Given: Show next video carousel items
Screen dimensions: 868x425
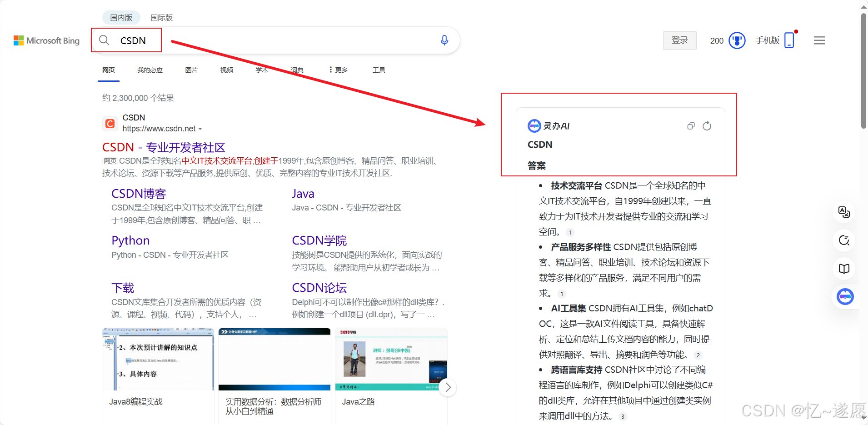Looking at the screenshot, I should [448, 387].
